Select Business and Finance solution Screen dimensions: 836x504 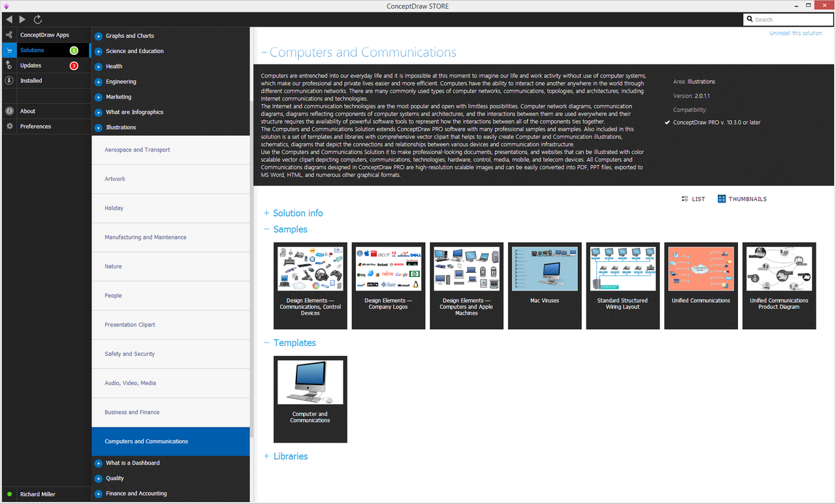[170, 413]
